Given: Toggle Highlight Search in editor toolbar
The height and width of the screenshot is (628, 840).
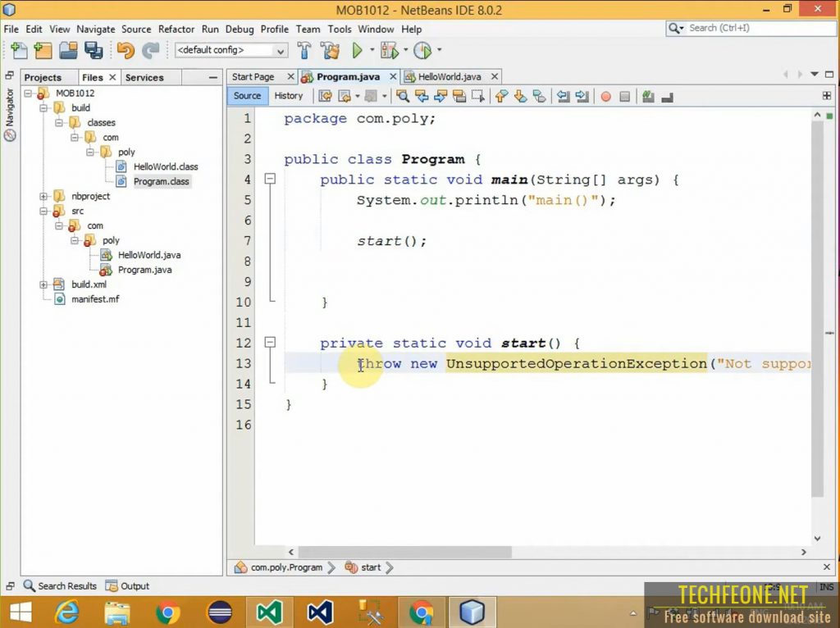Looking at the screenshot, I should click(459, 97).
